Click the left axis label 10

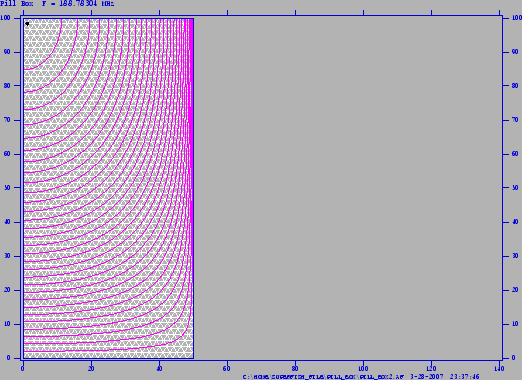(x=7, y=324)
